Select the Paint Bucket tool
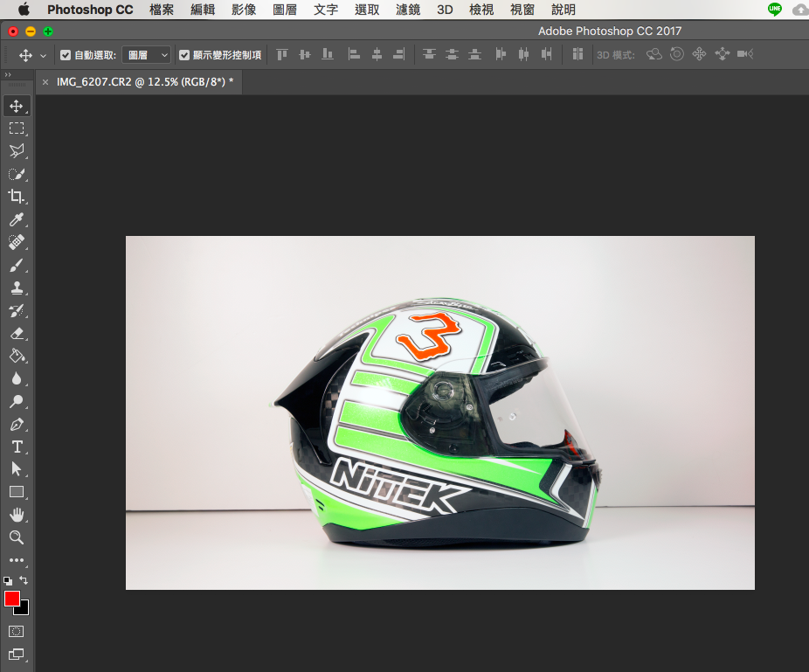 pyautogui.click(x=17, y=357)
